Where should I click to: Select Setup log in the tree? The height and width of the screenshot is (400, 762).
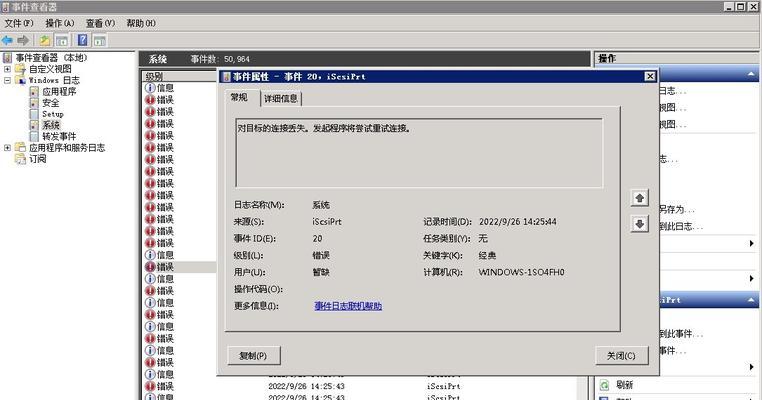click(53, 114)
